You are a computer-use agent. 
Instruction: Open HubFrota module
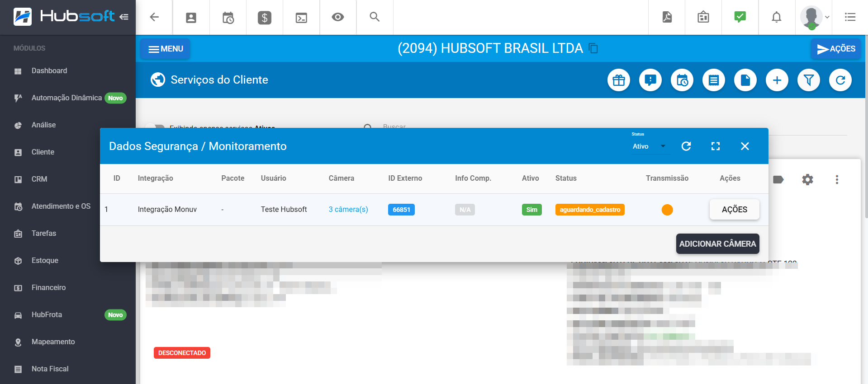pyautogui.click(x=68, y=315)
